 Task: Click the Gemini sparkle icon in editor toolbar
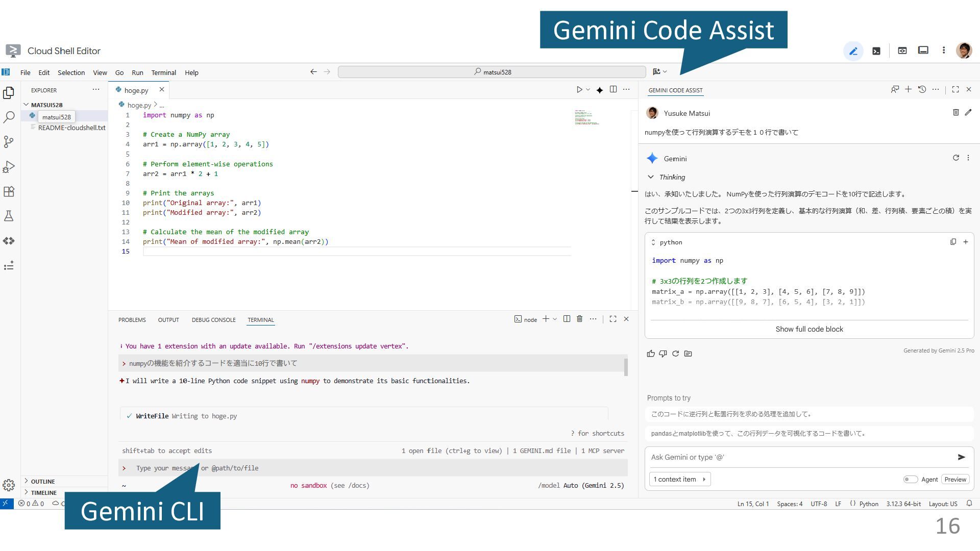[x=600, y=90]
